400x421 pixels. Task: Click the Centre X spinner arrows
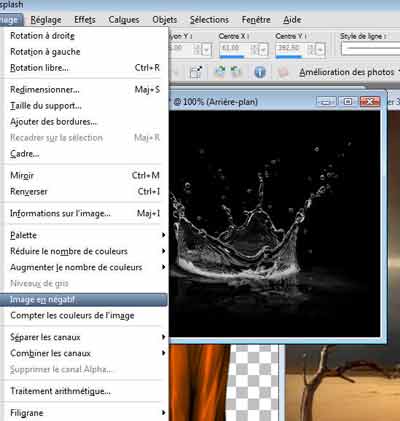254,50
